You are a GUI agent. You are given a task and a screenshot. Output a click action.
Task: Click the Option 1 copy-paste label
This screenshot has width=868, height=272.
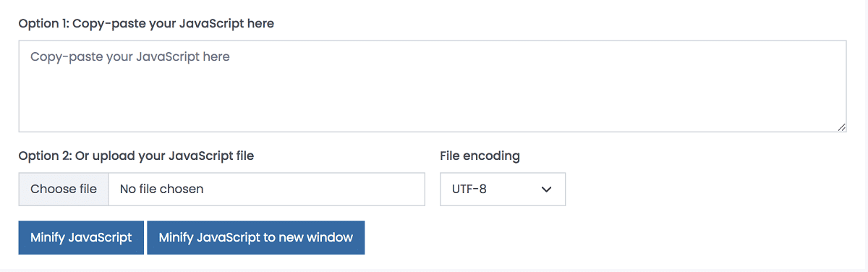[146, 24]
